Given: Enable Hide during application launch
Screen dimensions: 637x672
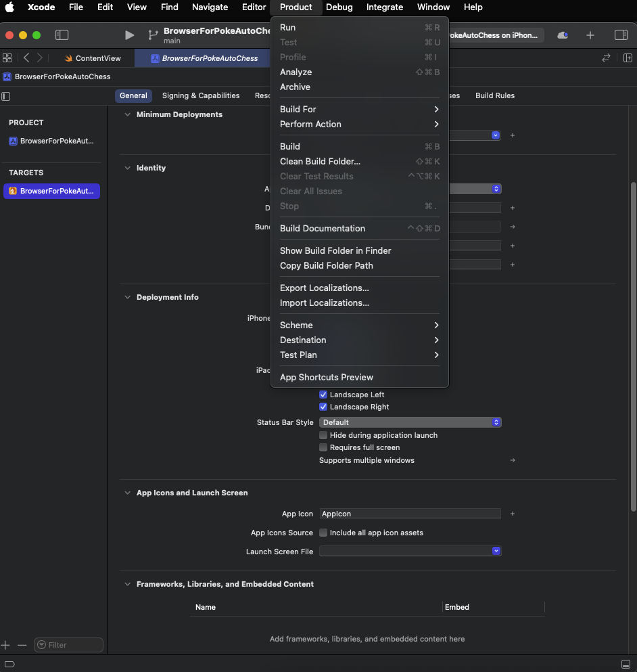Looking at the screenshot, I should coord(323,435).
